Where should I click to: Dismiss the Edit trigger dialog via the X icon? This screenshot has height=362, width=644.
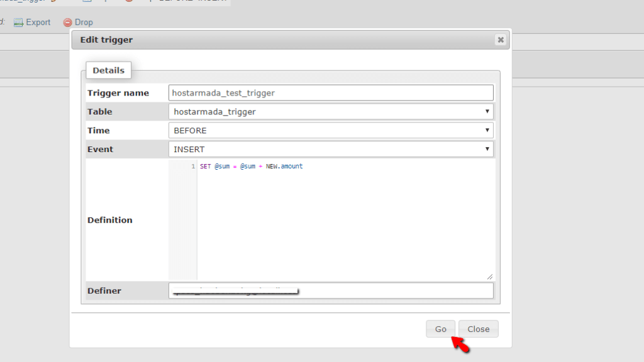tap(501, 39)
